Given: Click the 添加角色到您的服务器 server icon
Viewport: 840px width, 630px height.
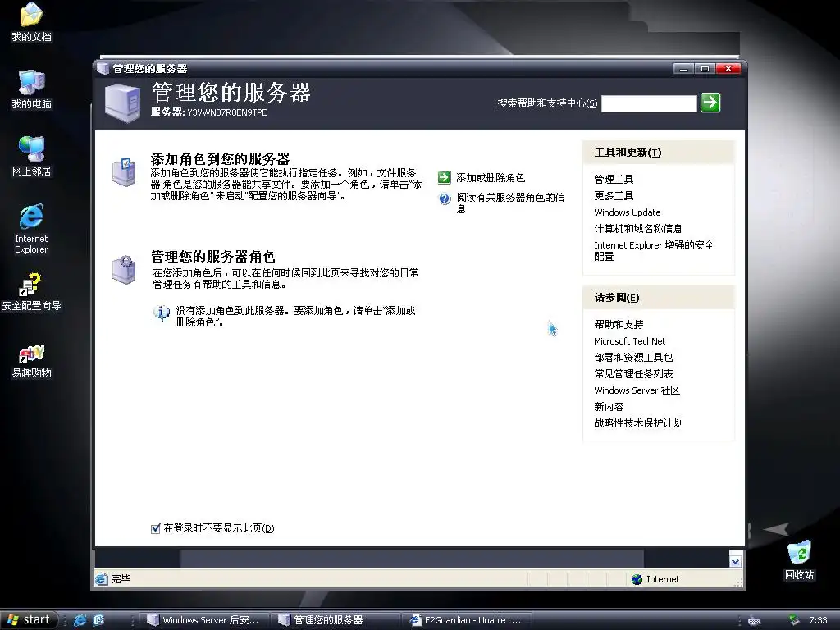Looking at the screenshot, I should [124, 171].
